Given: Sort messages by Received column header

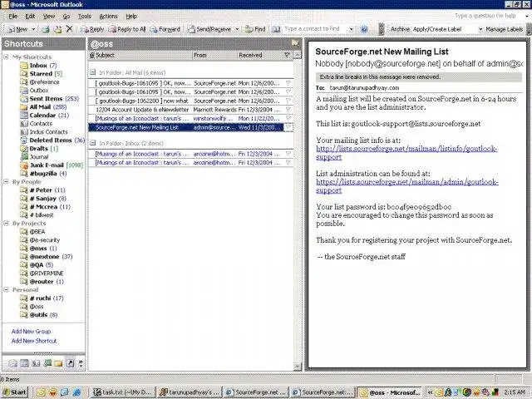Looking at the screenshot, I should coord(259,55).
